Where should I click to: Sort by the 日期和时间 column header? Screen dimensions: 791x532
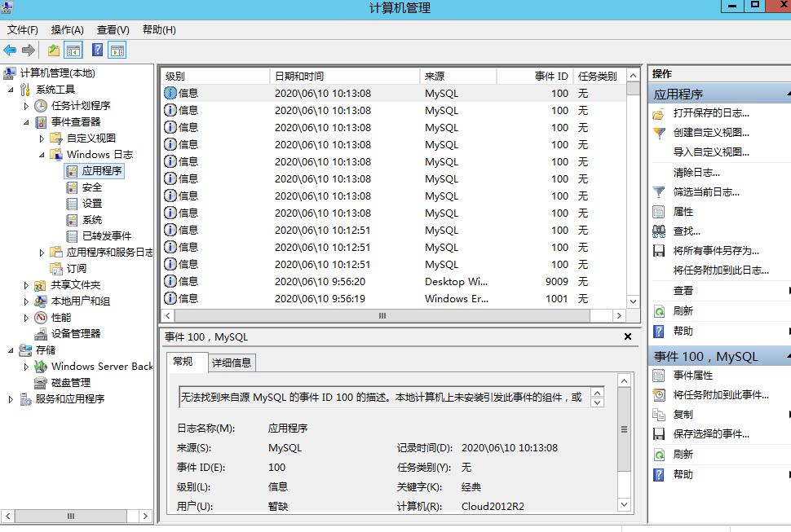(345, 76)
